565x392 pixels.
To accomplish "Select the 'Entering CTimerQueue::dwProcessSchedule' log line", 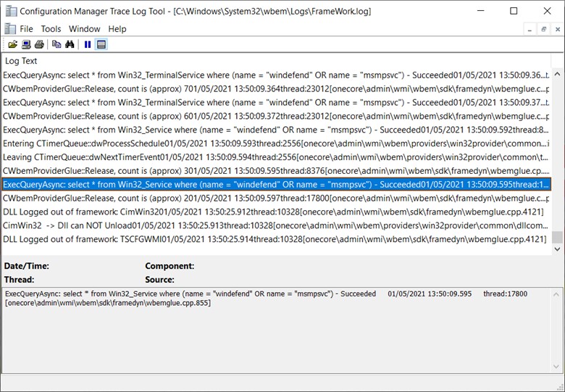I will pos(217,143).
